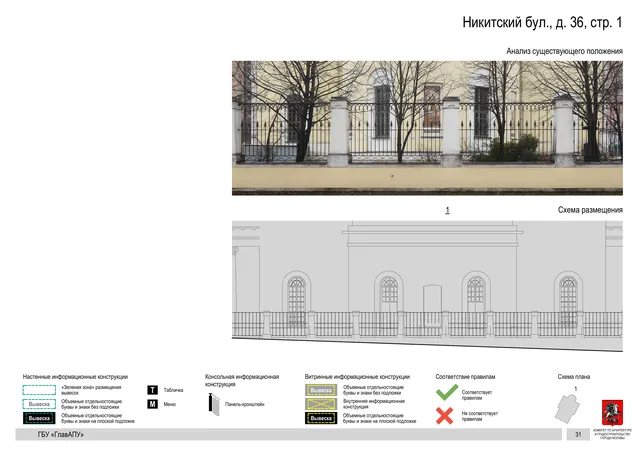Select the black T Табличка icon
This screenshot has width=640, height=453.
152,390
